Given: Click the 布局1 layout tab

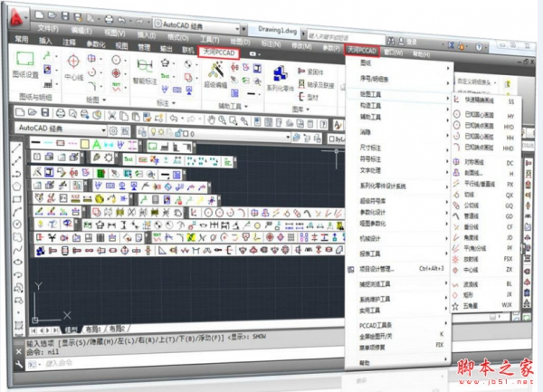Looking at the screenshot, I should click(x=93, y=329).
